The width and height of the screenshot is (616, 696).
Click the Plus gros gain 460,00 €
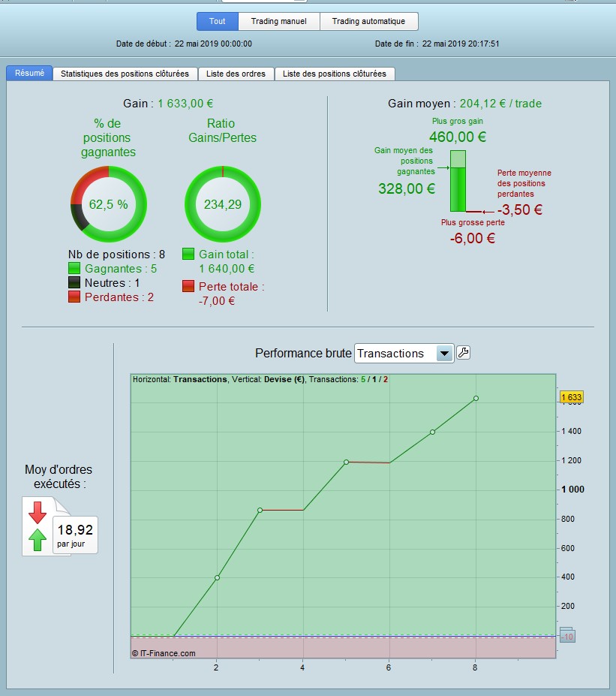point(458,137)
